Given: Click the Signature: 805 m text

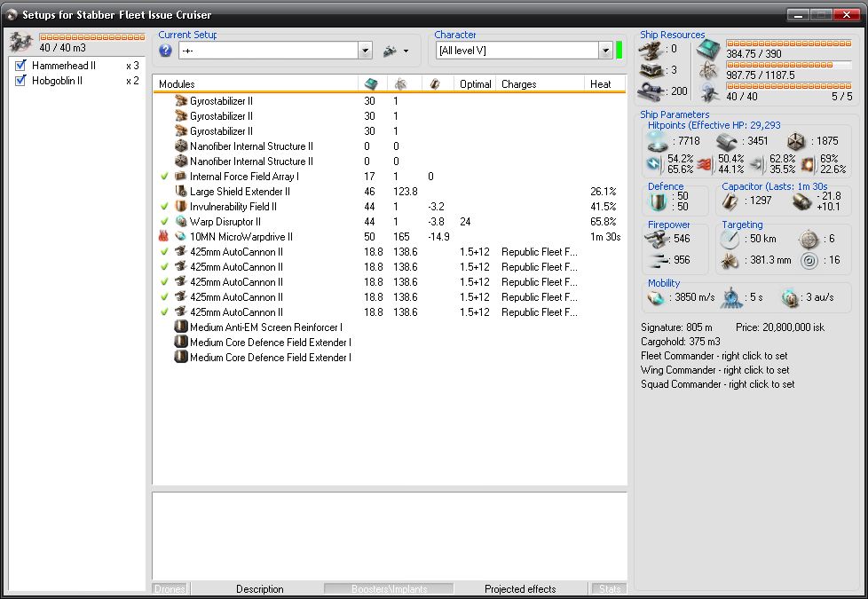Looking at the screenshot, I should tap(676, 327).
